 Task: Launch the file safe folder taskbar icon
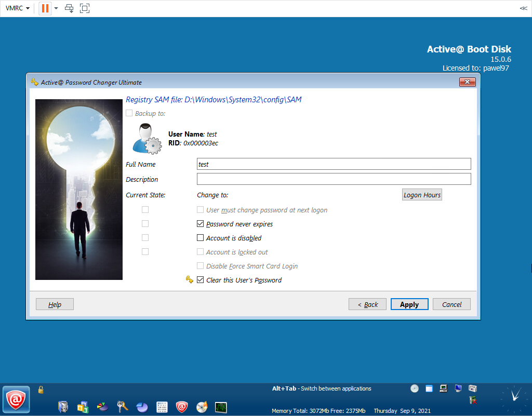tap(63, 407)
